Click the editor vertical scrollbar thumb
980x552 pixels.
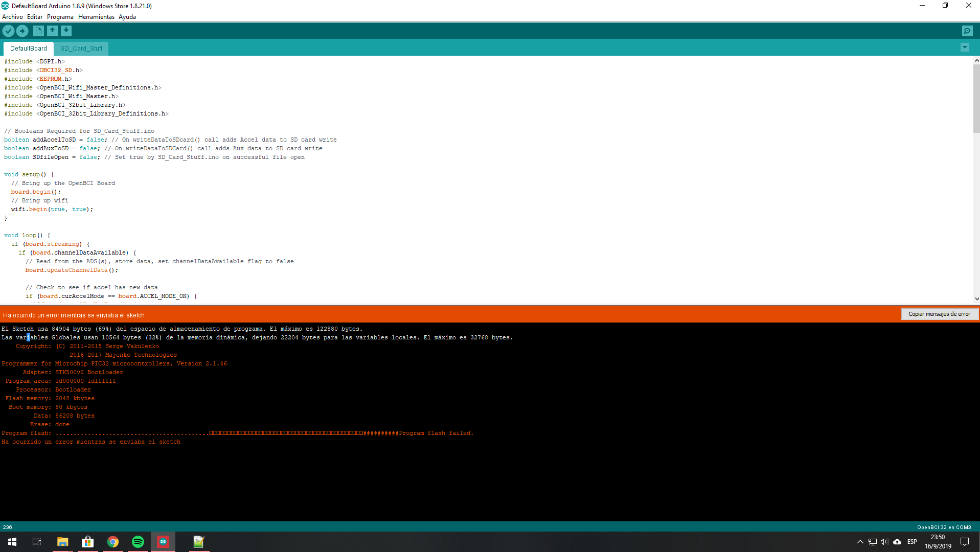pos(976,99)
